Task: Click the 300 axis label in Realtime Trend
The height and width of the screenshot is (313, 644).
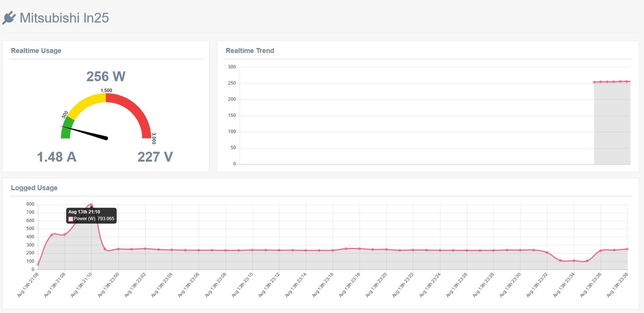Action: pos(232,67)
